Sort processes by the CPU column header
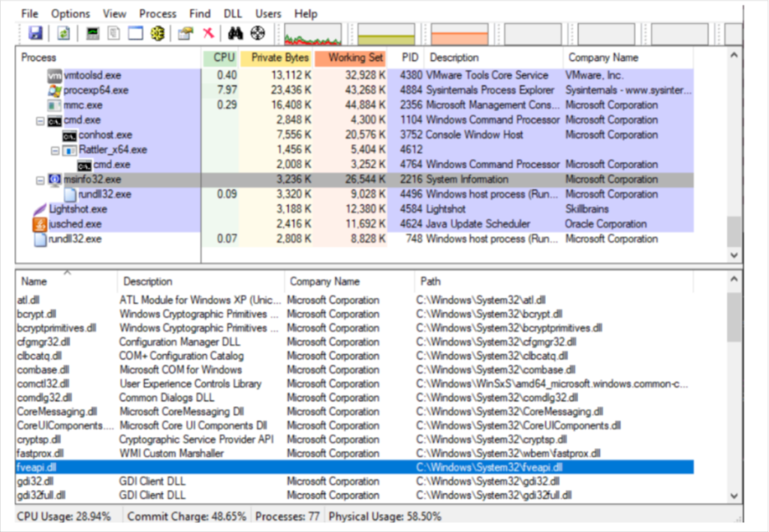Image resolution: width=769 pixels, height=532 pixels. click(x=222, y=57)
